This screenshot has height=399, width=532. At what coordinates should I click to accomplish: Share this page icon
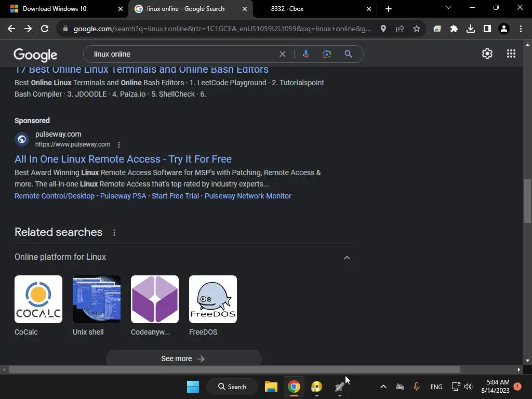click(400, 29)
